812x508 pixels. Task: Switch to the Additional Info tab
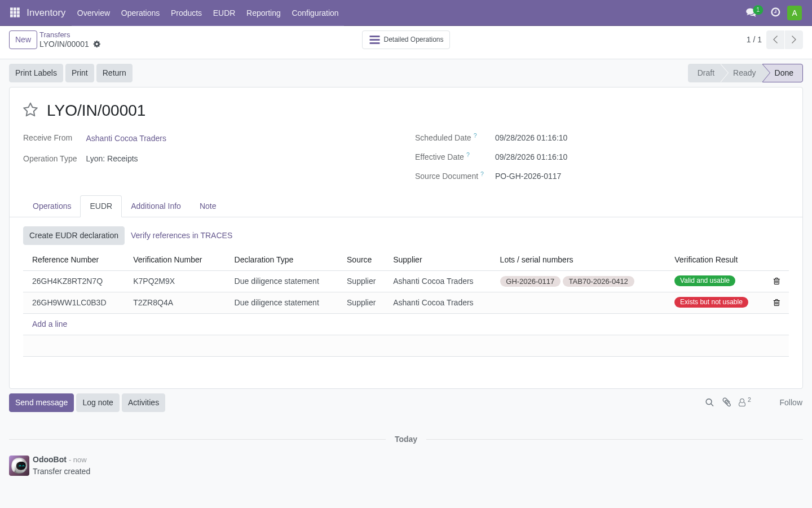(156, 206)
